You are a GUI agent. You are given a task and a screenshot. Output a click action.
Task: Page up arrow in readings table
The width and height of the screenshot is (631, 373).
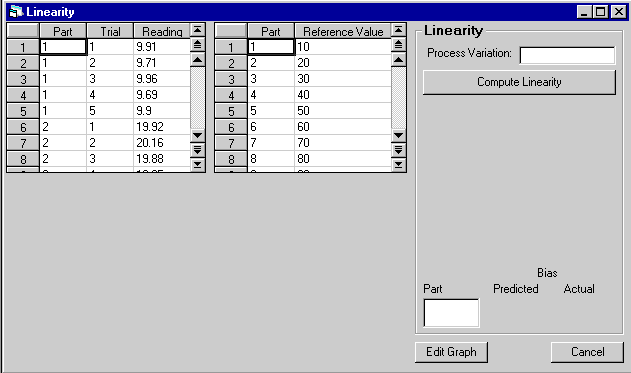[x=197, y=45]
